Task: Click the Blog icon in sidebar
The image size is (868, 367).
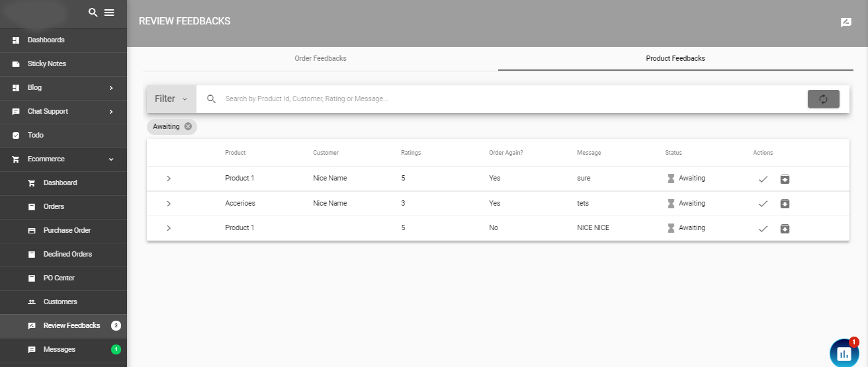Action: [x=16, y=88]
